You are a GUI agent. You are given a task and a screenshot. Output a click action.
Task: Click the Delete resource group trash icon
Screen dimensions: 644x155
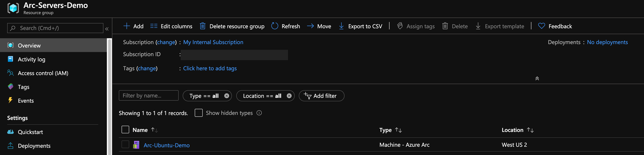click(202, 26)
